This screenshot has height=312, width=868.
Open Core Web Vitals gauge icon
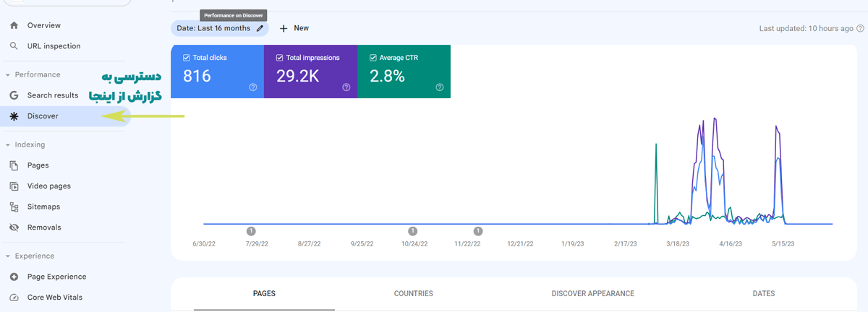[x=14, y=298]
